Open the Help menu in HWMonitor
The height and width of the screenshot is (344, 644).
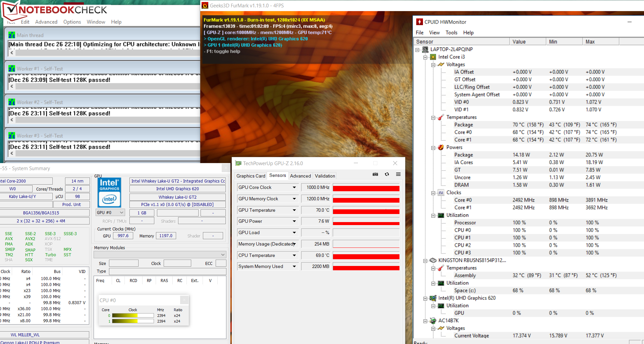pyautogui.click(x=469, y=32)
